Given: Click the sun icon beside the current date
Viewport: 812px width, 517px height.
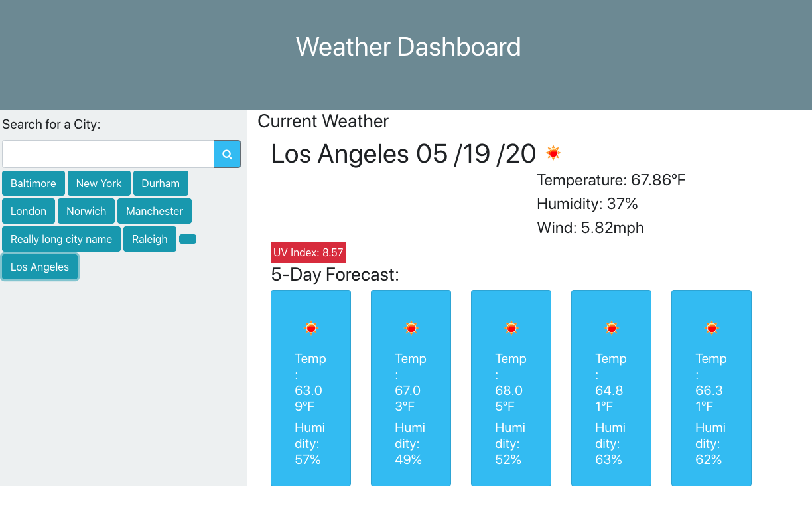Looking at the screenshot, I should [x=553, y=153].
